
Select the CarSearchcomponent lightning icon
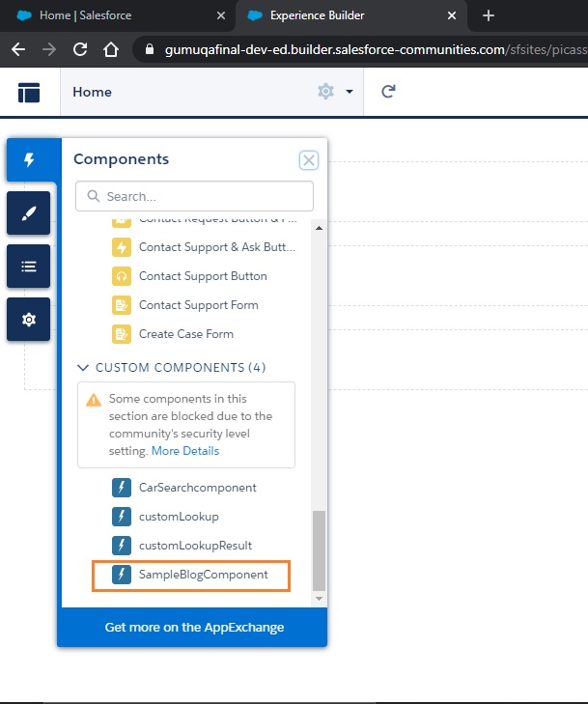[122, 488]
